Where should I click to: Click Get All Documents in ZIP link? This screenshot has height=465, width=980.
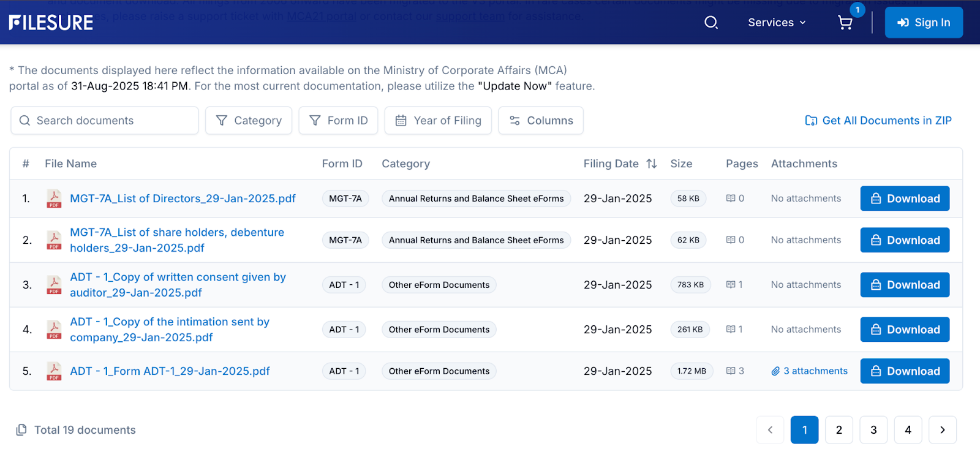878,121
